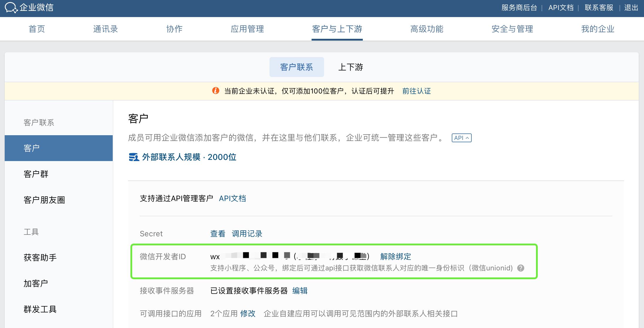Viewport: 644px width, 328px height.
Task: Open 应用管理 in the top navigation
Action: tap(247, 29)
